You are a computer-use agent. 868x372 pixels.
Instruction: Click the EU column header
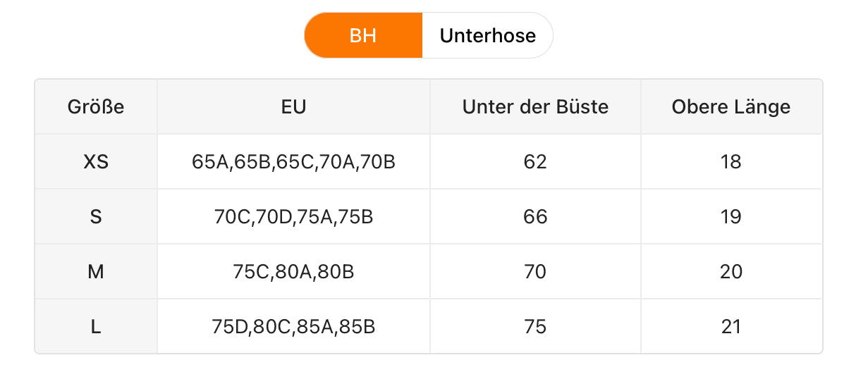pos(293,107)
